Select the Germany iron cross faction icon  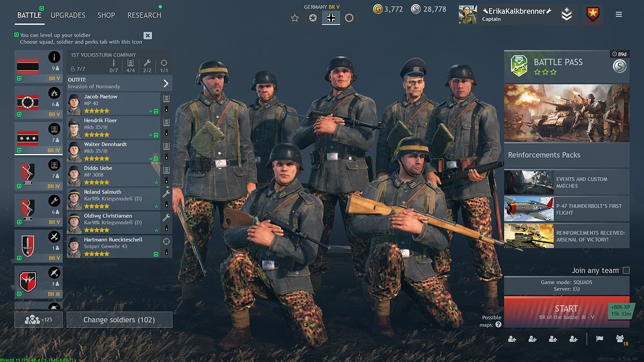330,17
